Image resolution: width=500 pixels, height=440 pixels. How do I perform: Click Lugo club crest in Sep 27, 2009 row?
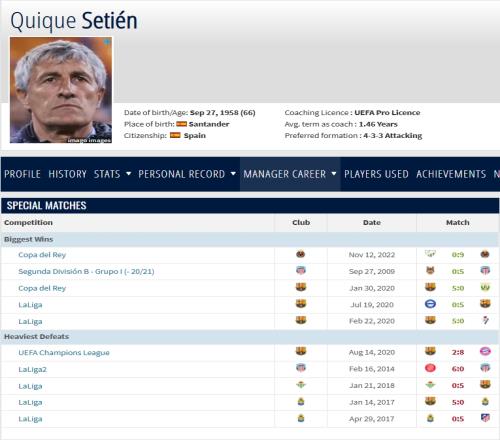pos(301,270)
